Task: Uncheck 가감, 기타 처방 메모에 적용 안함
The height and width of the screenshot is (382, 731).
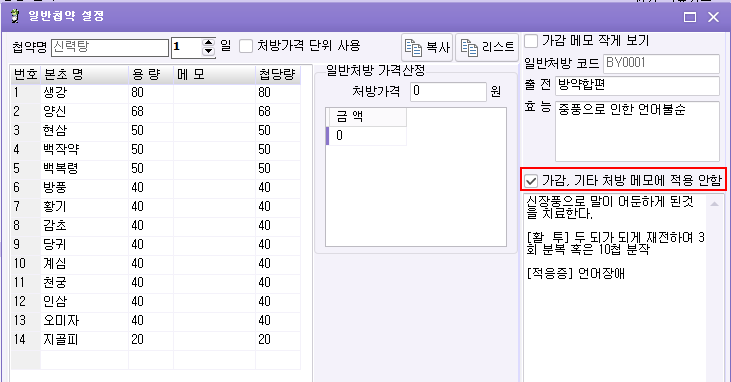Action: (531, 181)
